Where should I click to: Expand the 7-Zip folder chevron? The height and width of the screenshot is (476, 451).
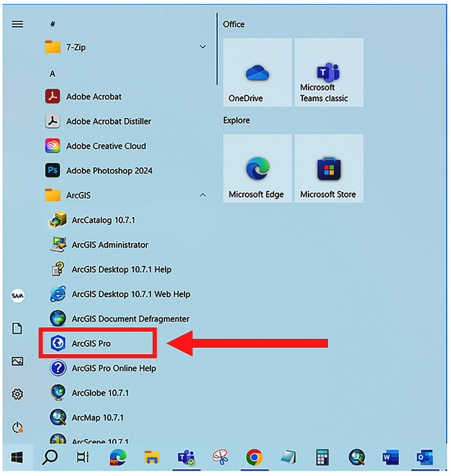pos(203,47)
